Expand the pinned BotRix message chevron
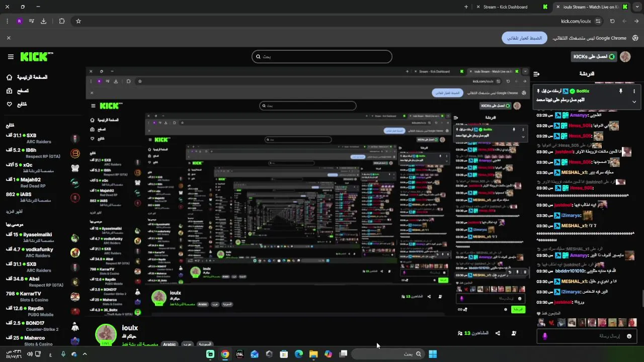The height and width of the screenshot is (362, 644). [634, 102]
